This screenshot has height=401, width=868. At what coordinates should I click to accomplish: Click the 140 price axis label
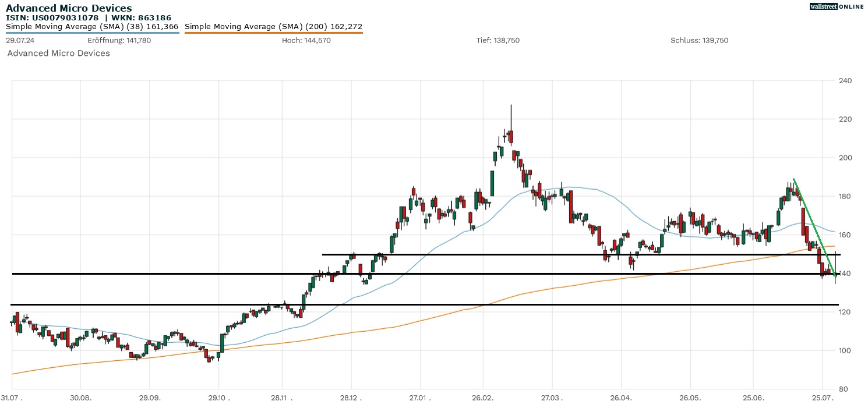[846, 274]
